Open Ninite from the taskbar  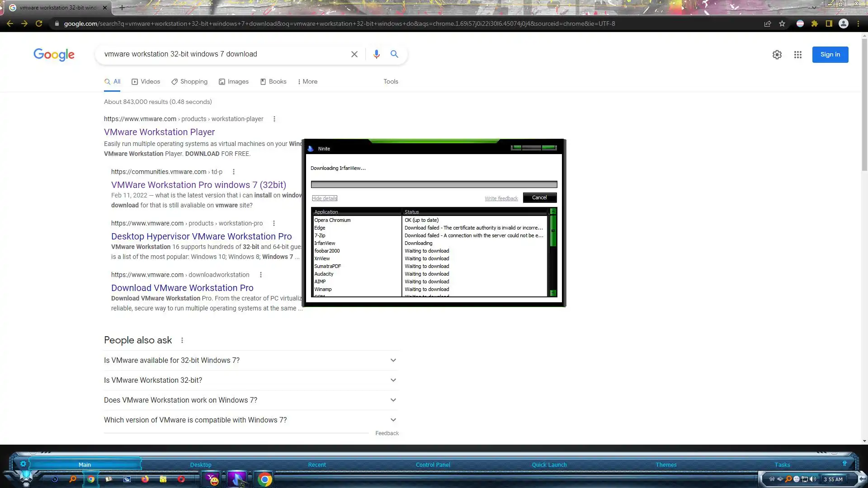(x=236, y=479)
